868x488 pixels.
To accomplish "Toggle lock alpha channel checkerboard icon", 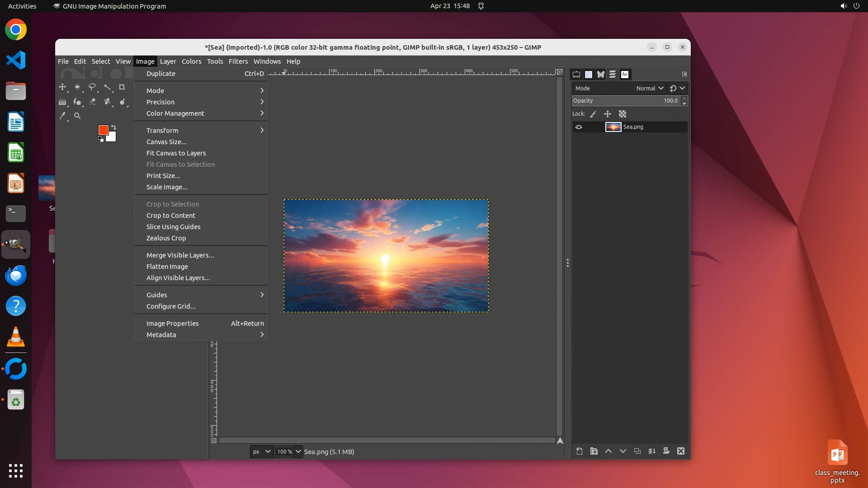I will [623, 114].
